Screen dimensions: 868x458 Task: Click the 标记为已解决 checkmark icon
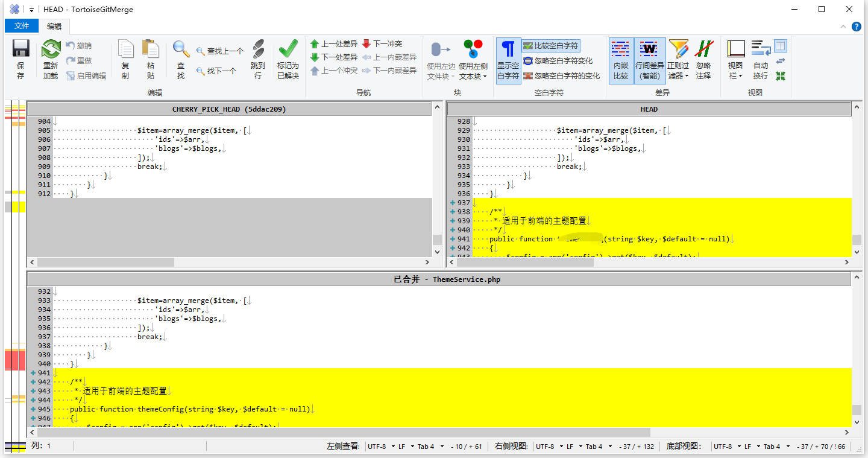point(288,59)
